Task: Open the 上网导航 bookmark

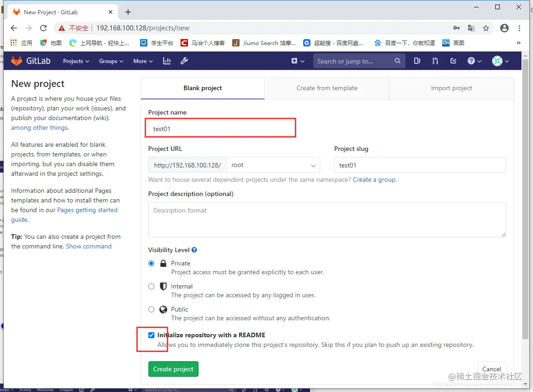Action: [99, 43]
